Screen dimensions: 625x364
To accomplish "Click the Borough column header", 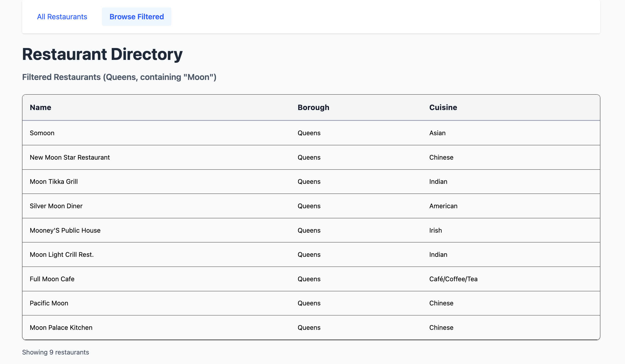I will point(314,107).
